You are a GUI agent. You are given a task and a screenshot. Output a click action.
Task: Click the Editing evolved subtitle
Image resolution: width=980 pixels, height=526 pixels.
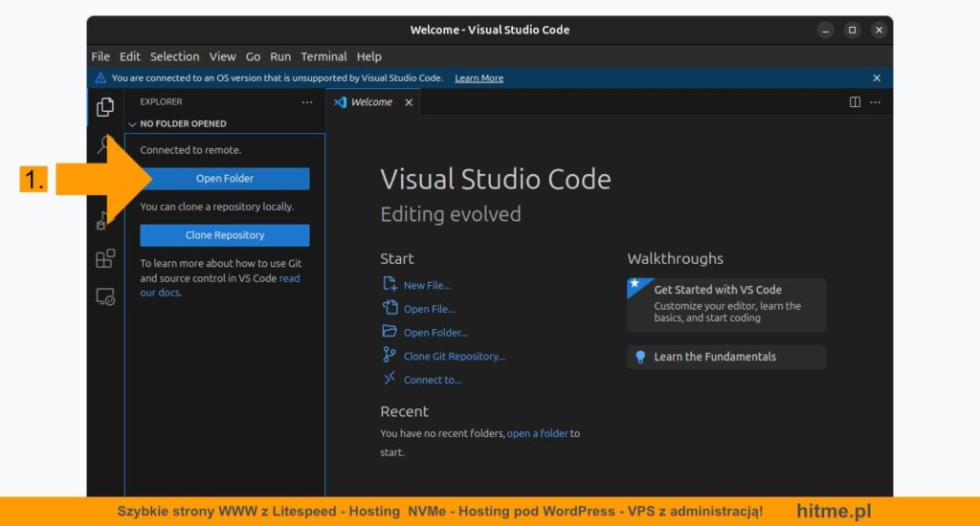coord(451,214)
